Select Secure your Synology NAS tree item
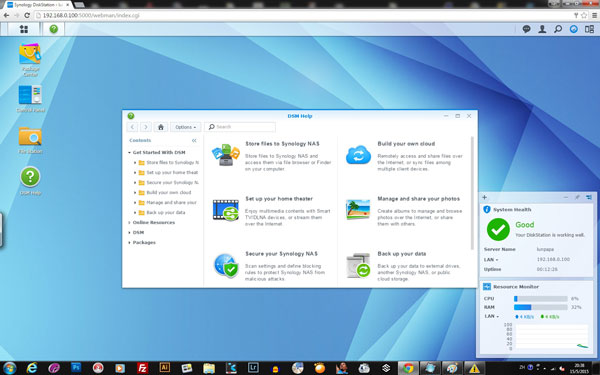600x375 pixels. click(x=172, y=183)
